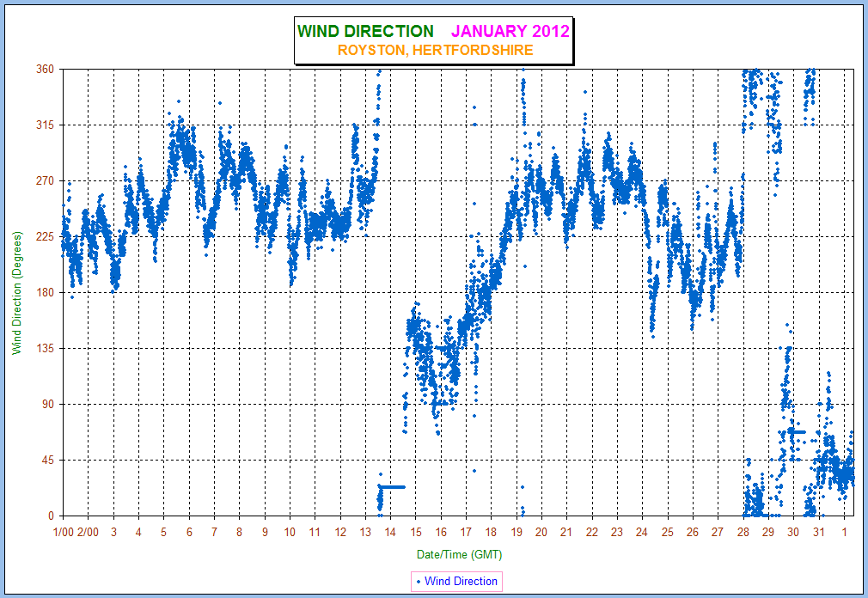The width and height of the screenshot is (868, 598).
Task: Click the JANUARY 2012 title text
Action: 510,31
